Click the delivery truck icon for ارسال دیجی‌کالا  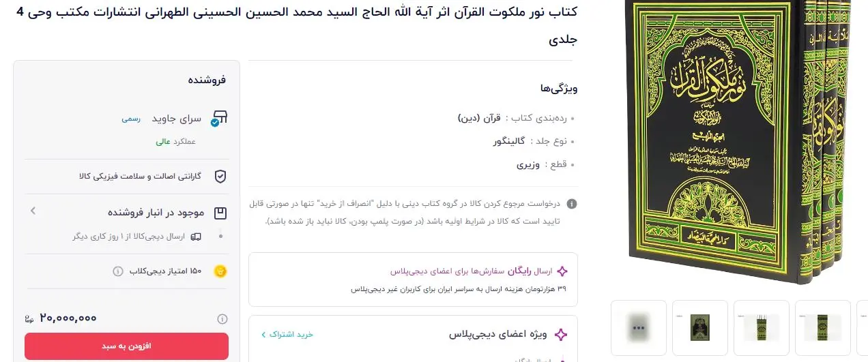(197, 237)
